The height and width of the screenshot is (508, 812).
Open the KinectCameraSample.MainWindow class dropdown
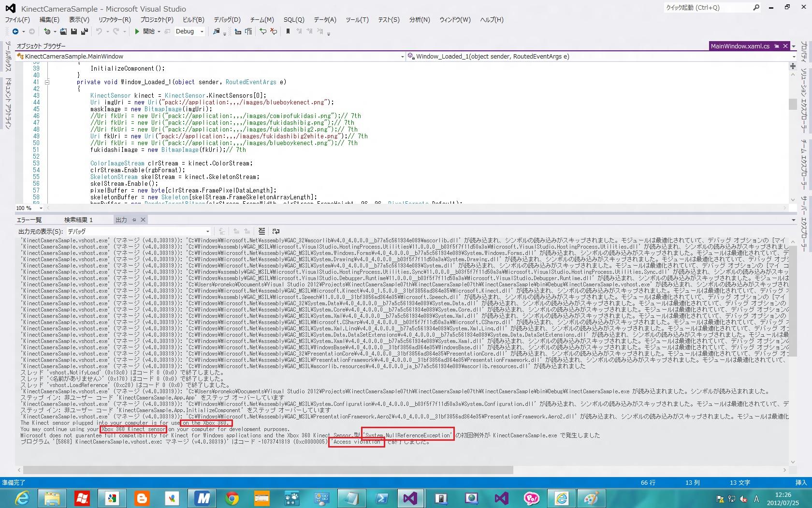402,57
